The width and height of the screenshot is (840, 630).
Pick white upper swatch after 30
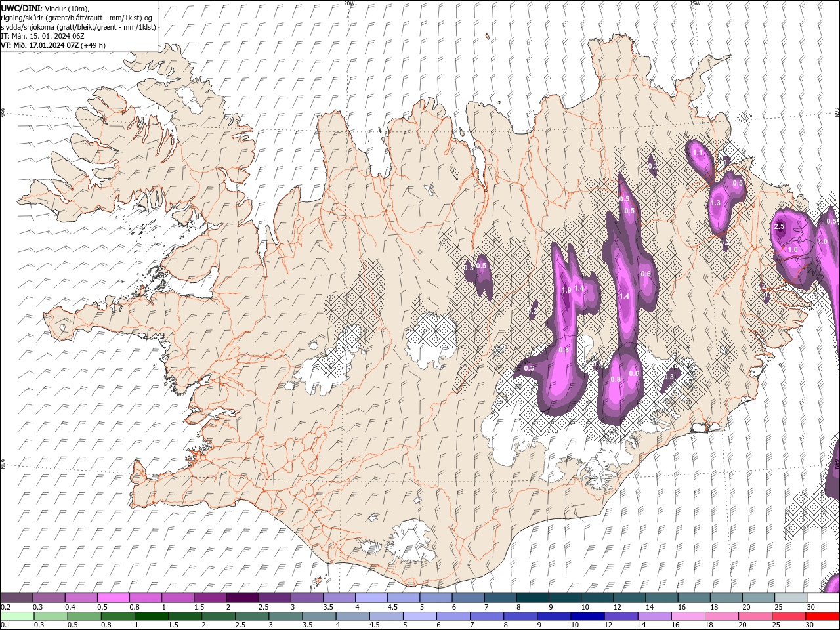823,598
